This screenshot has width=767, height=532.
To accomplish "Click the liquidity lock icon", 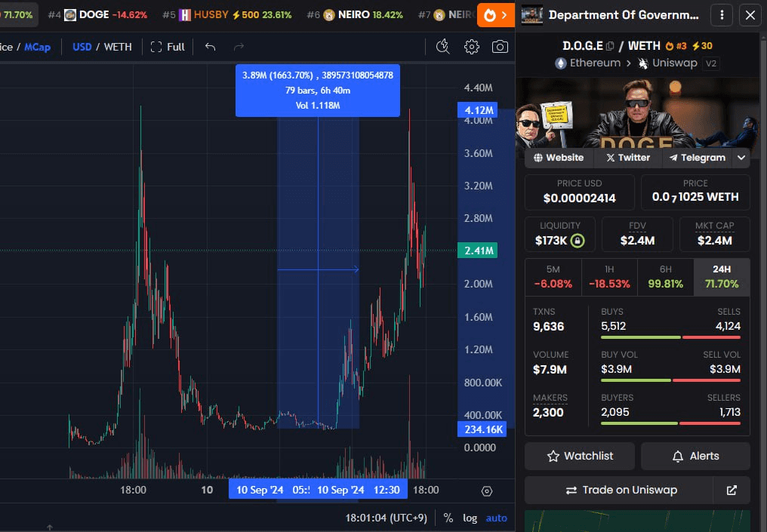I will click(578, 241).
